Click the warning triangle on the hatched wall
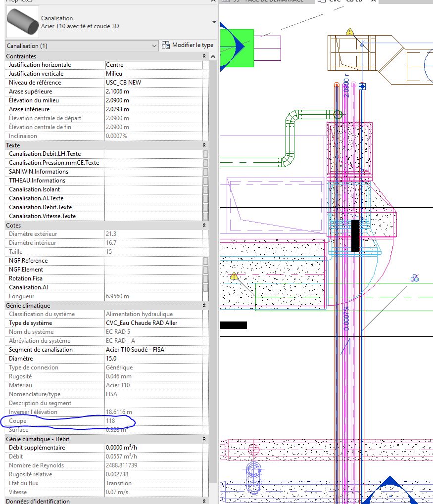The image size is (433, 504). point(234,276)
